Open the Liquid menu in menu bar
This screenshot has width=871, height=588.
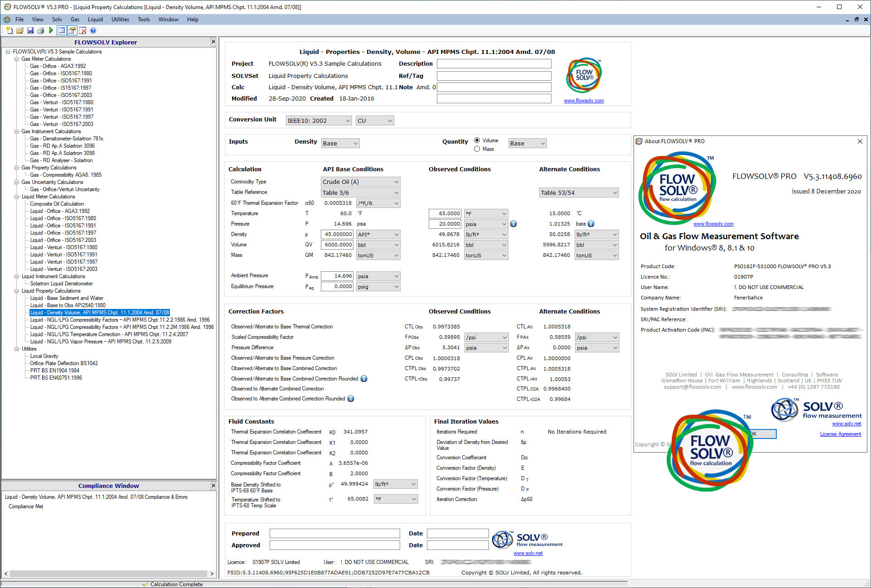95,19
